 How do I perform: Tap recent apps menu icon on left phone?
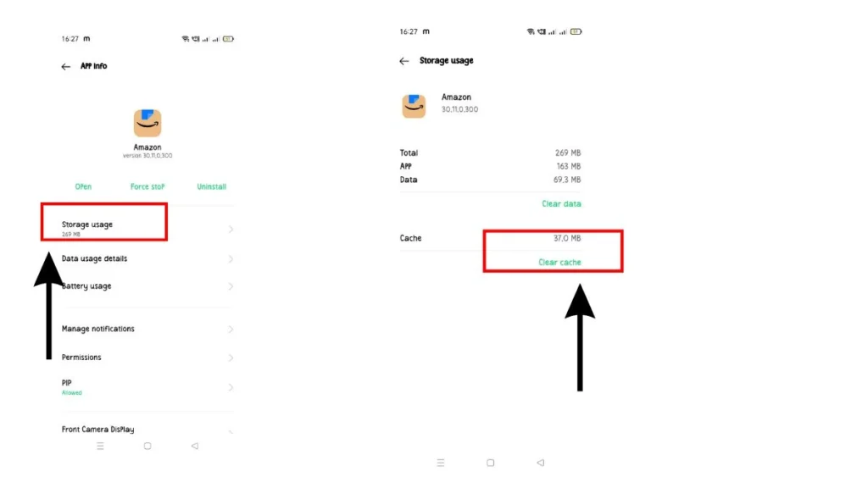point(100,446)
